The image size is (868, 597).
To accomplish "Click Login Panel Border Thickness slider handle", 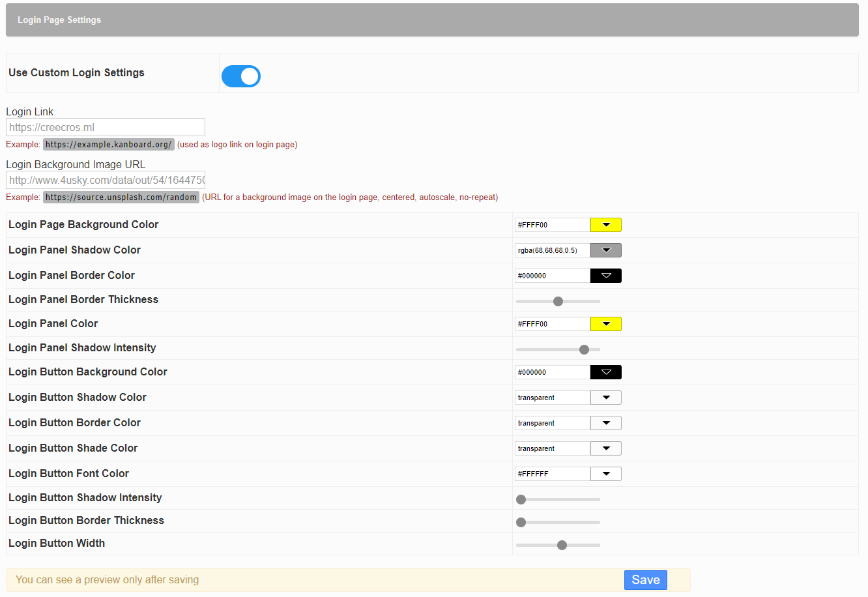I will [558, 301].
